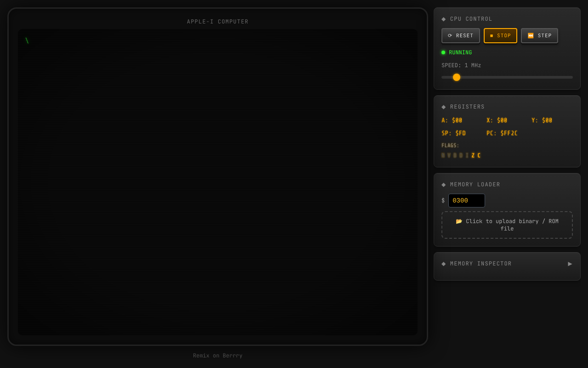Select the stack pointer value $FD
588x368 pixels.
click(460, 133)
